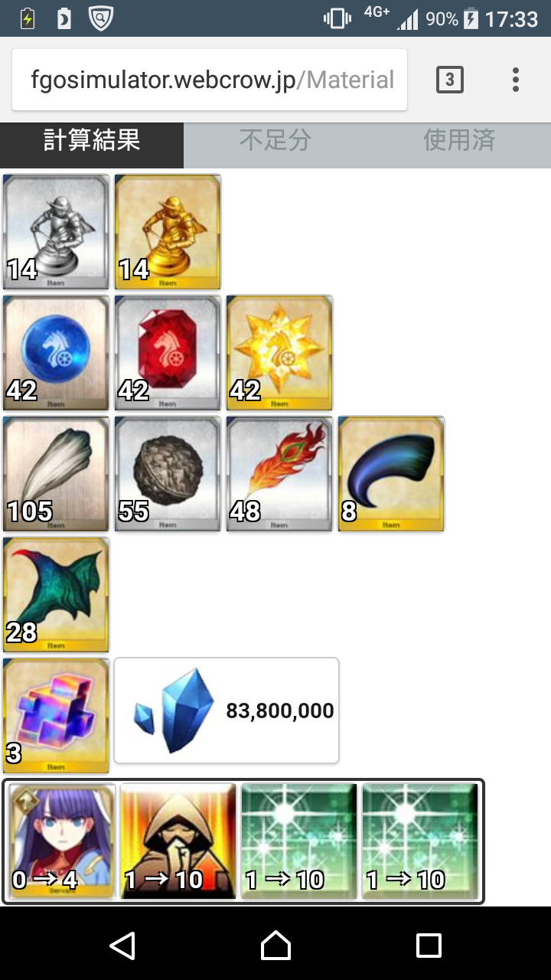
Task: Tap the QP crystal box showing 83,800,000
Action: click(227, 710)
